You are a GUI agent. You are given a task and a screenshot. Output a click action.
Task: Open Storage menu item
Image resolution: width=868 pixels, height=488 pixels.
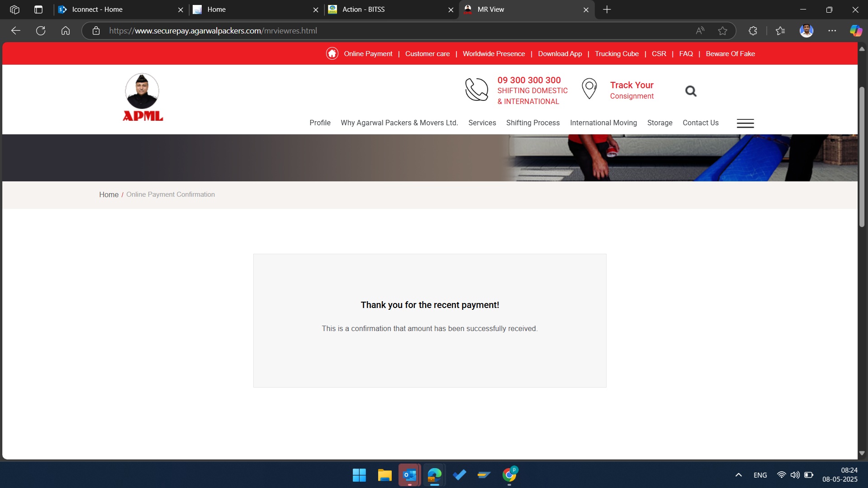point(659,123)
